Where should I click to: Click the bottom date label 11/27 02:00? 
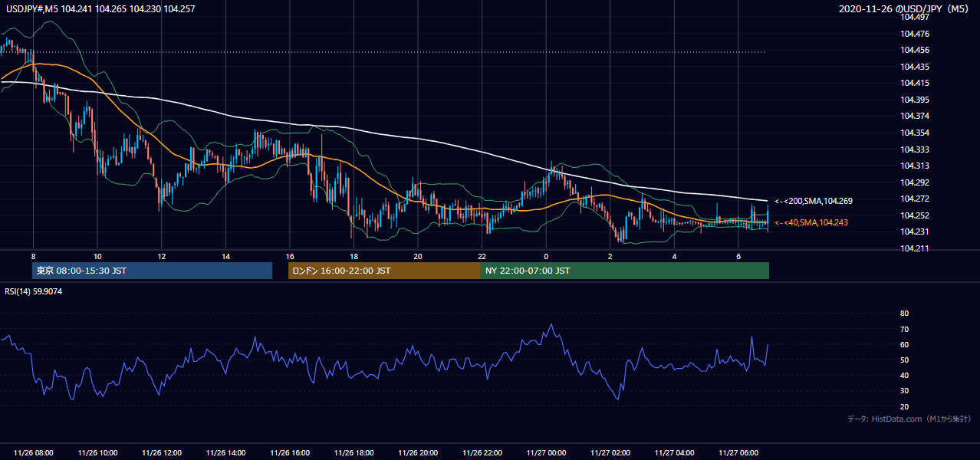click(610, 453)
